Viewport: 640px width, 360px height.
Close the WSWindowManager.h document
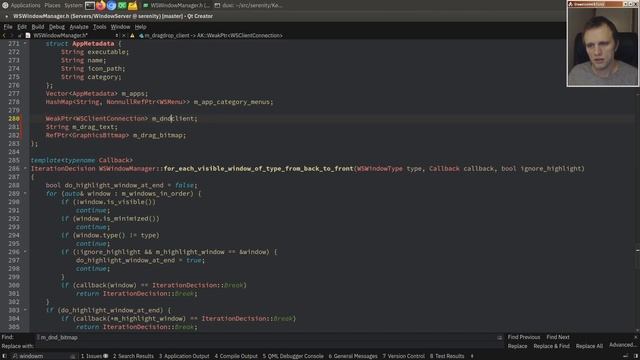[124, 36]
